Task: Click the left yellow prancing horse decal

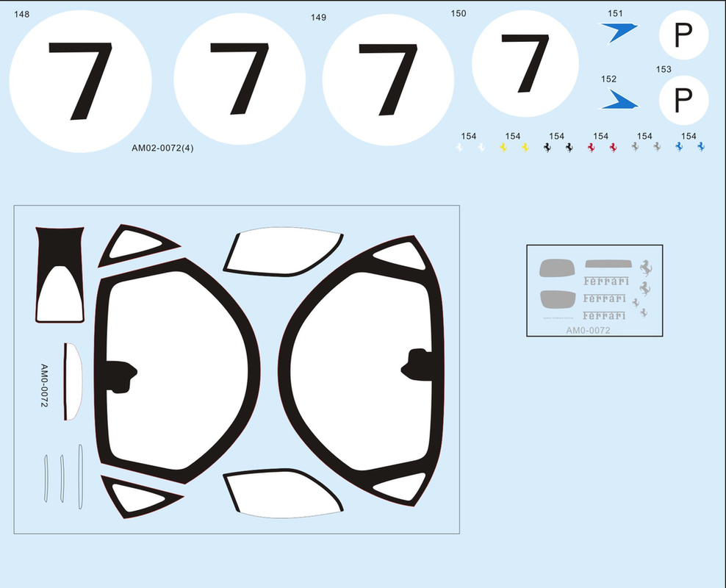Action: point(503,147)
